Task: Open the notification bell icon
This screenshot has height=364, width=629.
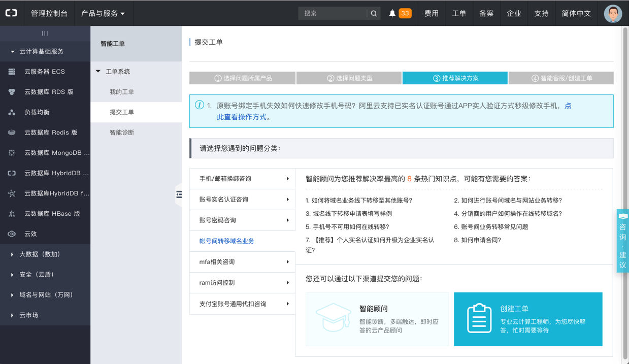Action: click(x=392, y=14)
